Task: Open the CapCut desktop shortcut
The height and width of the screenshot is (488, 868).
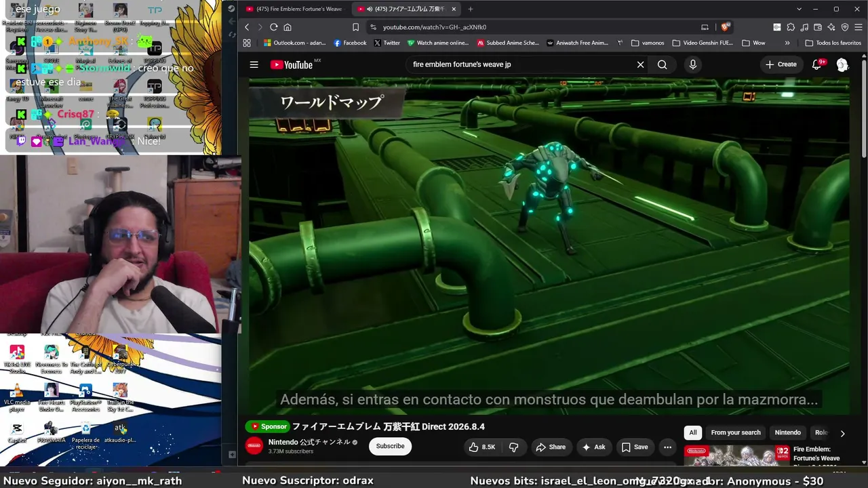Action: [17, 432]
